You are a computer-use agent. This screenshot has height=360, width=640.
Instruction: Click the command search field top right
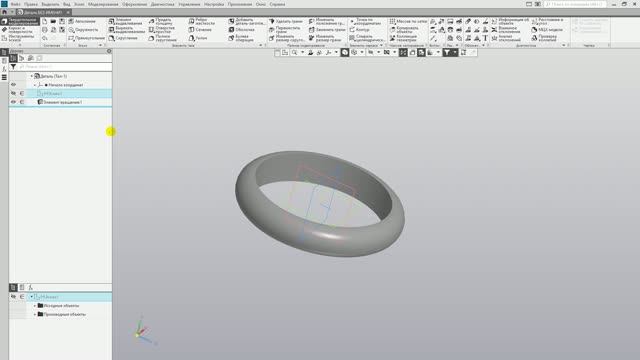(x=575, y=4)
